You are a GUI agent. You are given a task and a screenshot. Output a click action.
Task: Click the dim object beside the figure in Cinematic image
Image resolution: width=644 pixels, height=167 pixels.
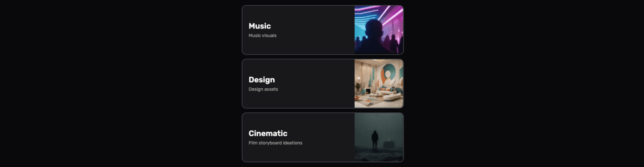click(389, 143)
